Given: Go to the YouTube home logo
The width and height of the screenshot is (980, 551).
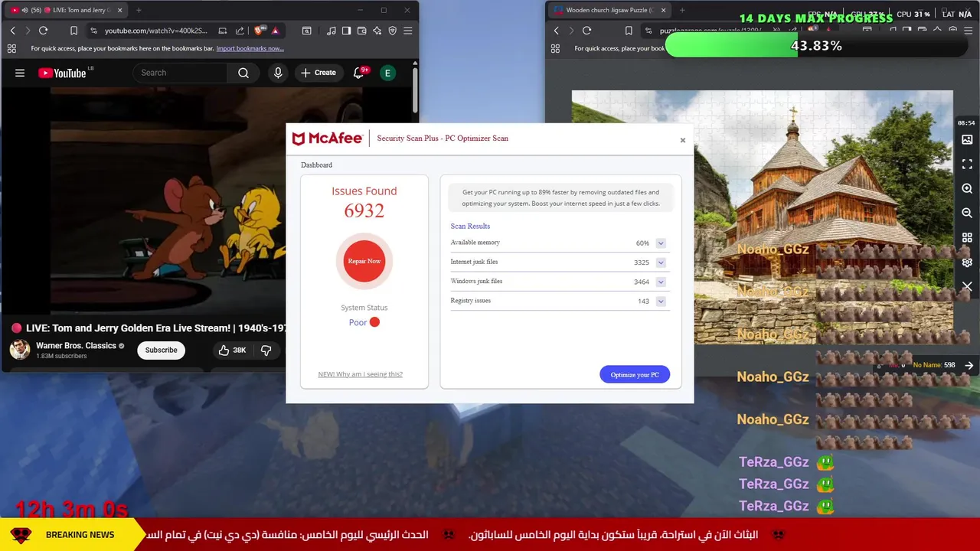Looking at the screenshot, I should point(62,73).
